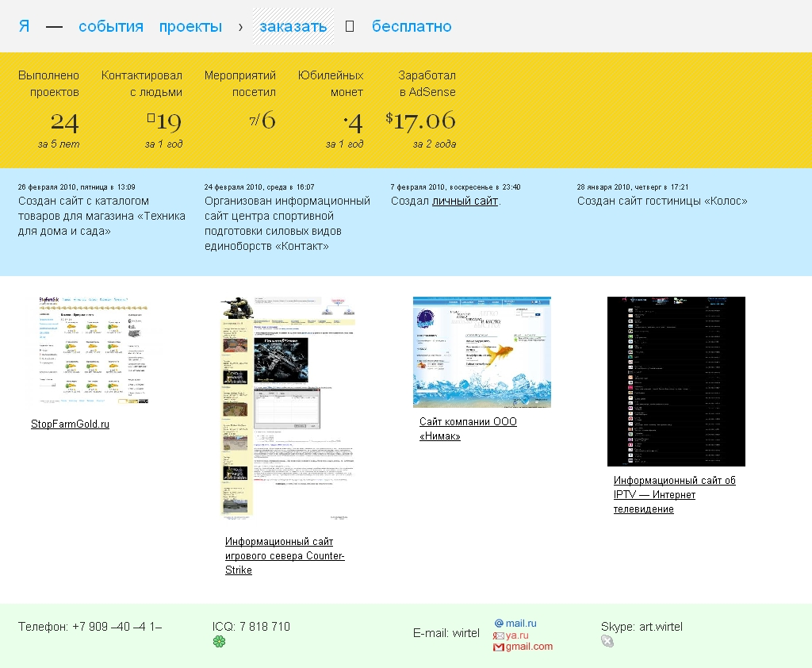This screenshot has width=812, height=668.
Task: Click the «ICQ: 7 818 710» text
Action: [x=251, y=627]
